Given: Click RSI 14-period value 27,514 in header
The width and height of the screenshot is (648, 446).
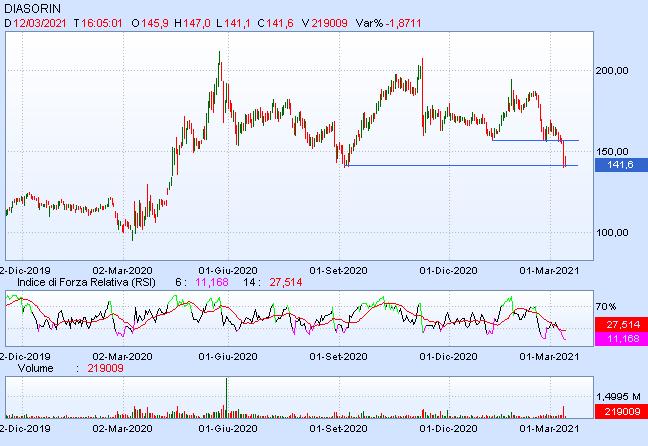Looking at the screenshot, I should pyautogui.click(x=286, y=282).
